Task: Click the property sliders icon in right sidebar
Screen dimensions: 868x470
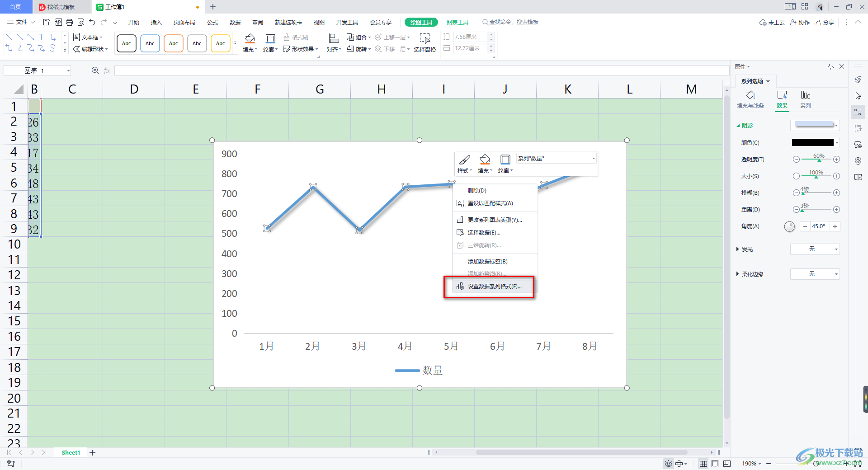Action: click(858, 112)
